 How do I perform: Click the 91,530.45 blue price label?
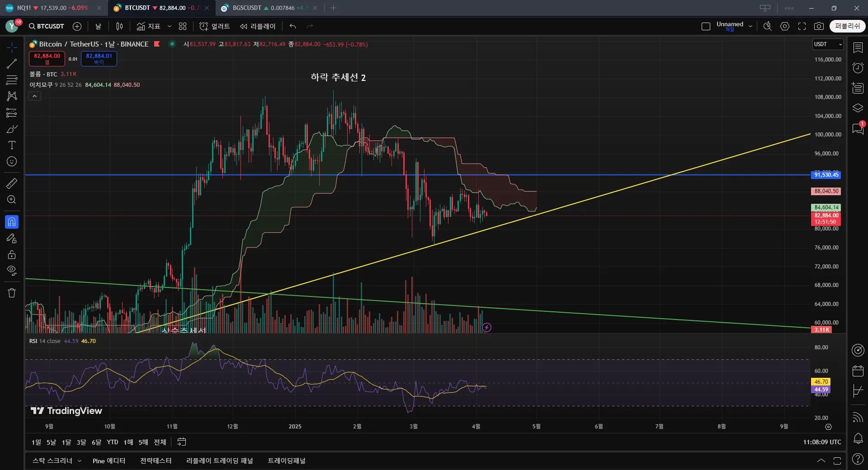pyautogui.click(x=826, y=174)
